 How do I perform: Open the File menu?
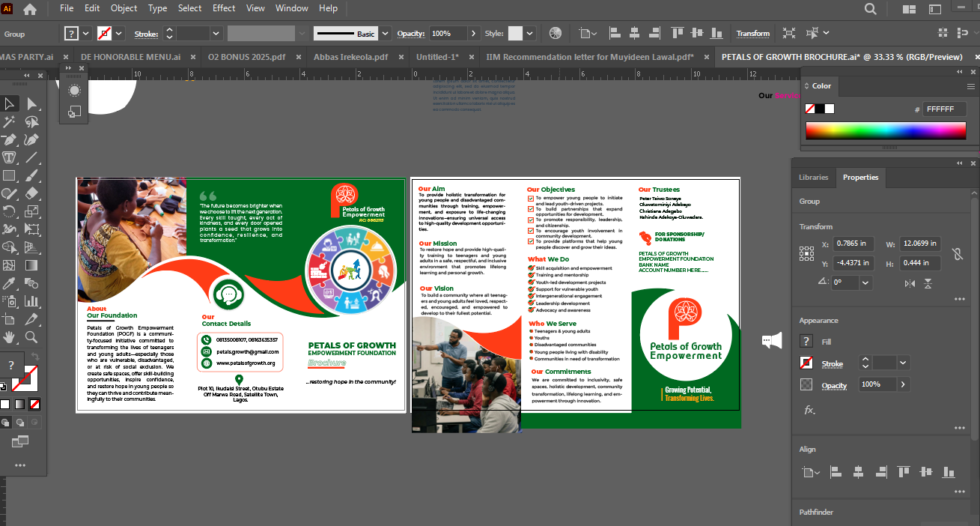(67, 8)
